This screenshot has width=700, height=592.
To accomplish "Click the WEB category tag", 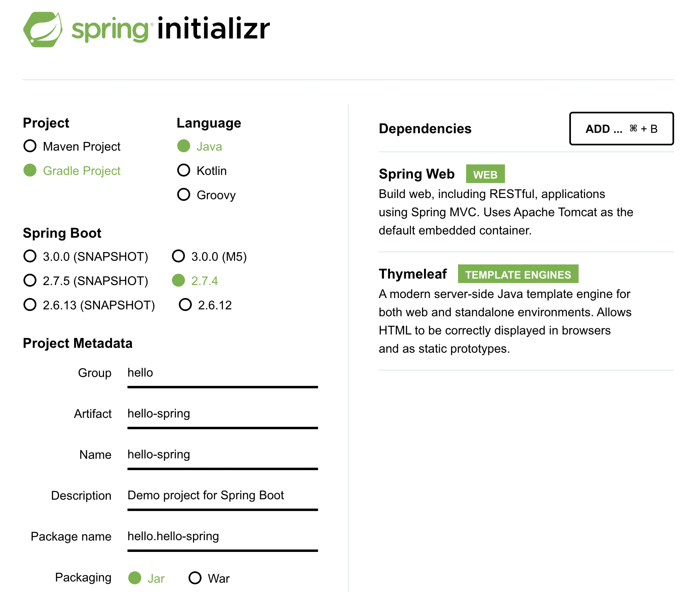I will pos(485,174).
